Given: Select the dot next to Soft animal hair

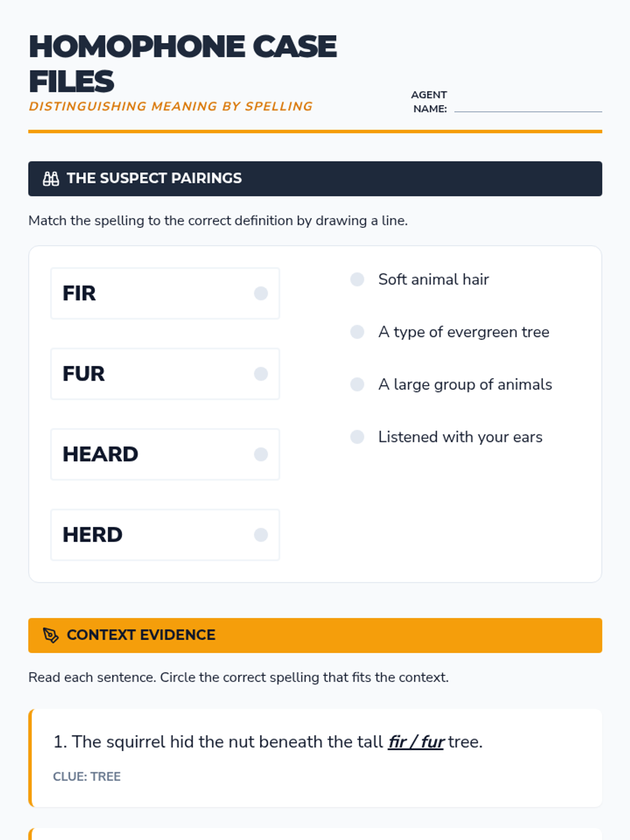Looking at the screenshot, I should coord(358,279).
